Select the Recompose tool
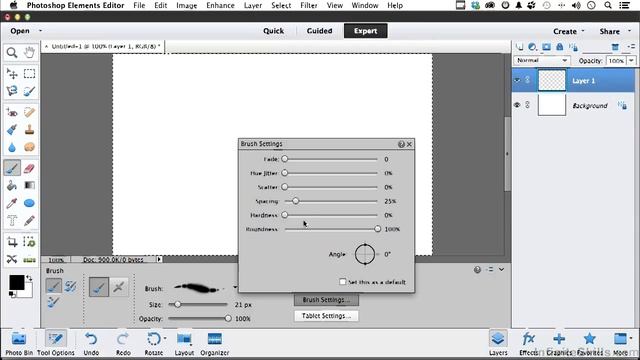 (29, 242)
